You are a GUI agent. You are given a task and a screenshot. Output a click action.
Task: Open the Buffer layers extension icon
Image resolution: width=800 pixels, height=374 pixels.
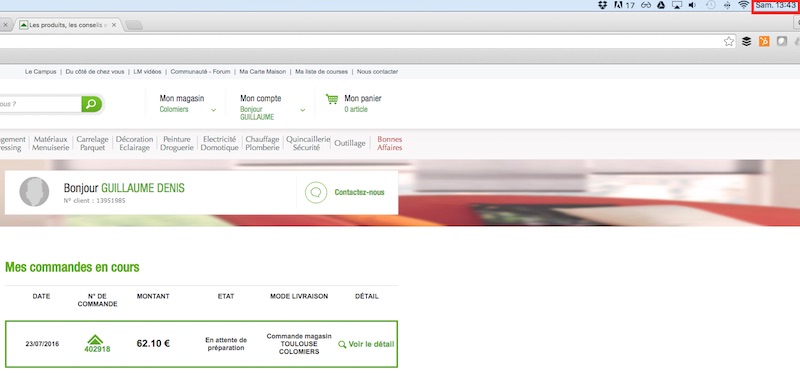[x=746, y=41]
